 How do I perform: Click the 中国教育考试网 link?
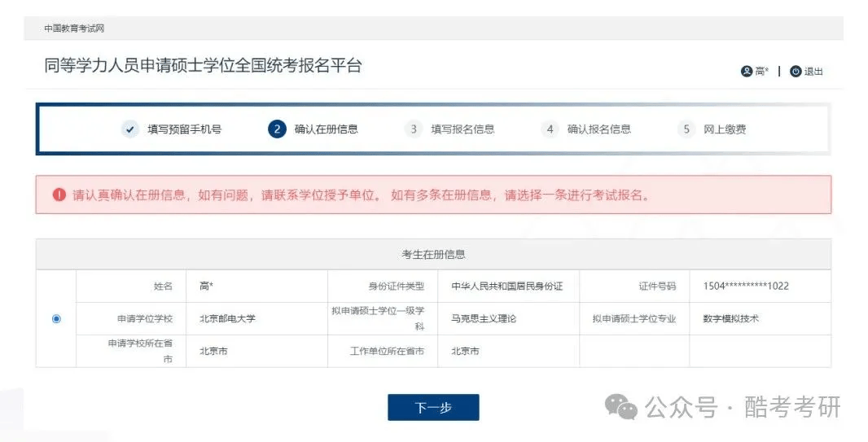click(x=74, y=28)
